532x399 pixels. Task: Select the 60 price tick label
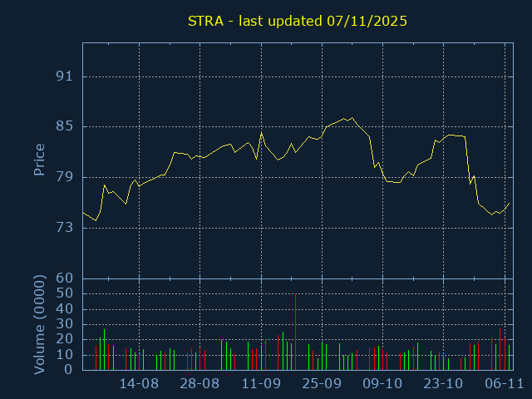pyautogui.click(x=65, y=278)
